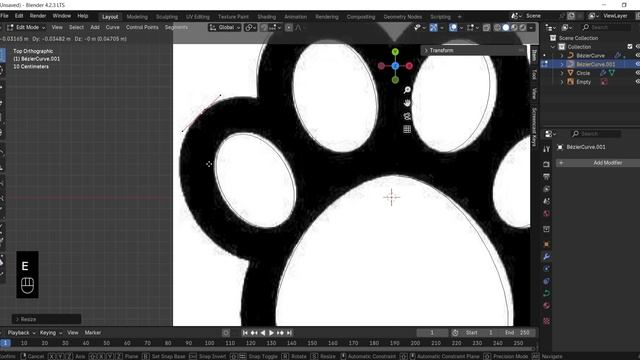Screen dimensions: 640x360
Task: Click the viewport zoom magnifier icon
Action: [407, 90]
